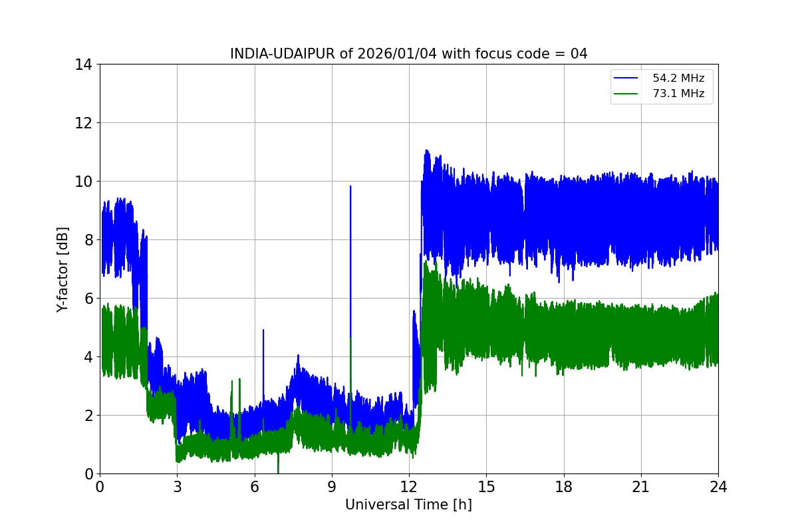Image resolution: width=798 pixels, height=532 pixels.
Task: Click the blue legend line sample
Action: pyautogui.click(x=626, y=78)
